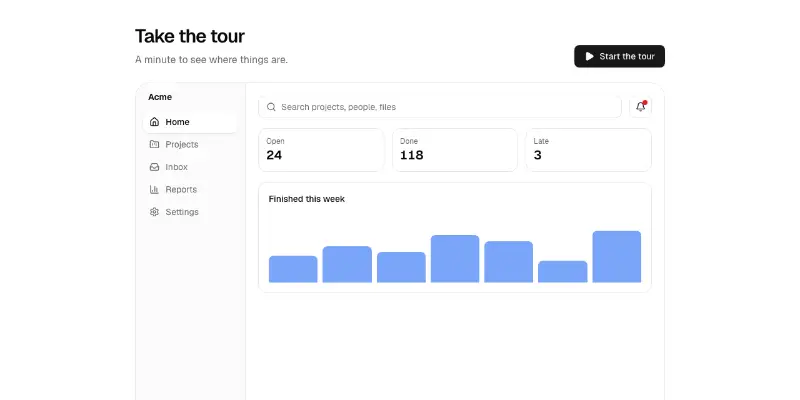Image resolution: width=800 pixels, height=400 pixels.
Task: Click the Open 24 stat card
Action: (x=321, y=150)
